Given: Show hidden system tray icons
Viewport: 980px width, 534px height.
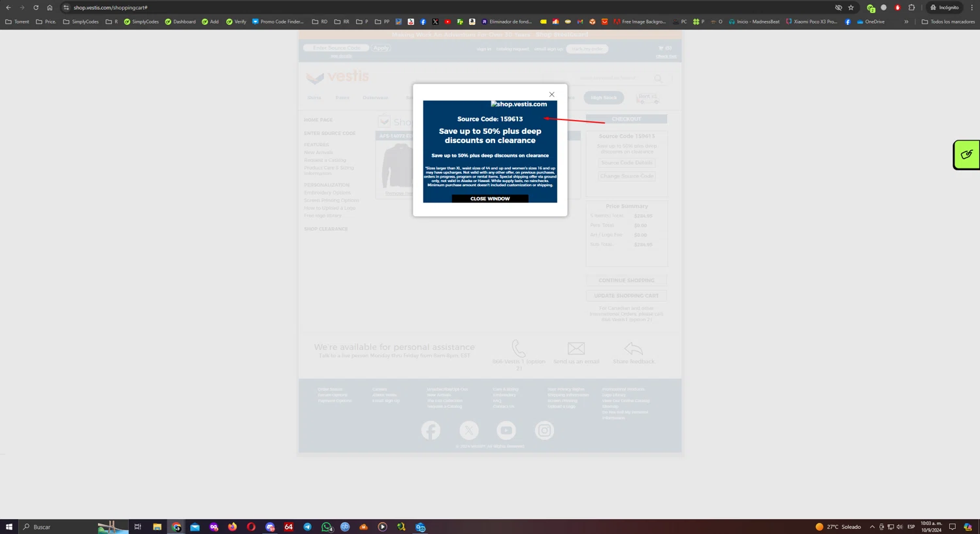Looking at the screenshot, I should coord(872,527).
